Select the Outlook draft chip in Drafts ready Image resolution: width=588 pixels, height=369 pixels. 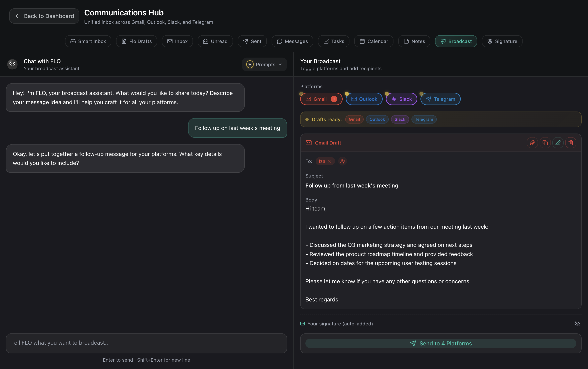click(377, 119)
